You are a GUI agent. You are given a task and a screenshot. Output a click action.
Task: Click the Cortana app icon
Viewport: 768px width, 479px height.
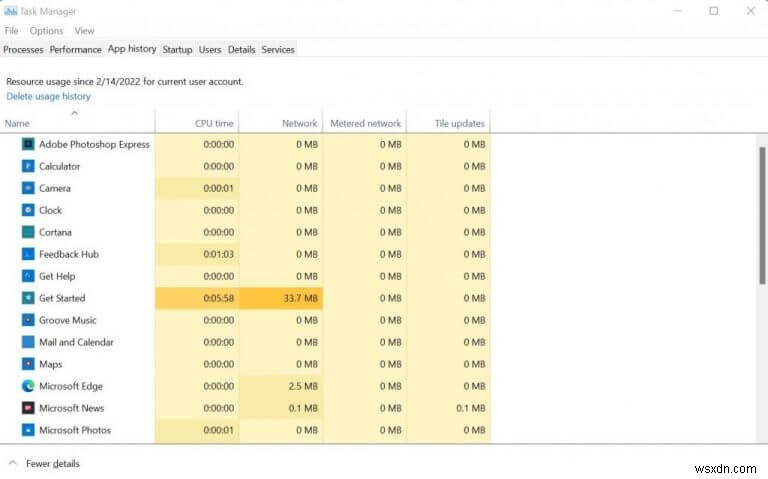click(x=28, y=232)
